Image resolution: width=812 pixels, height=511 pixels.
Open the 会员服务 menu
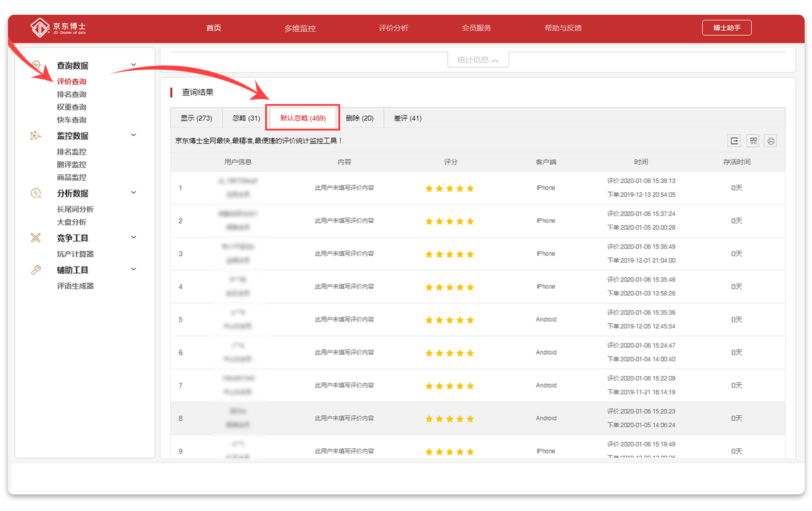477,28
